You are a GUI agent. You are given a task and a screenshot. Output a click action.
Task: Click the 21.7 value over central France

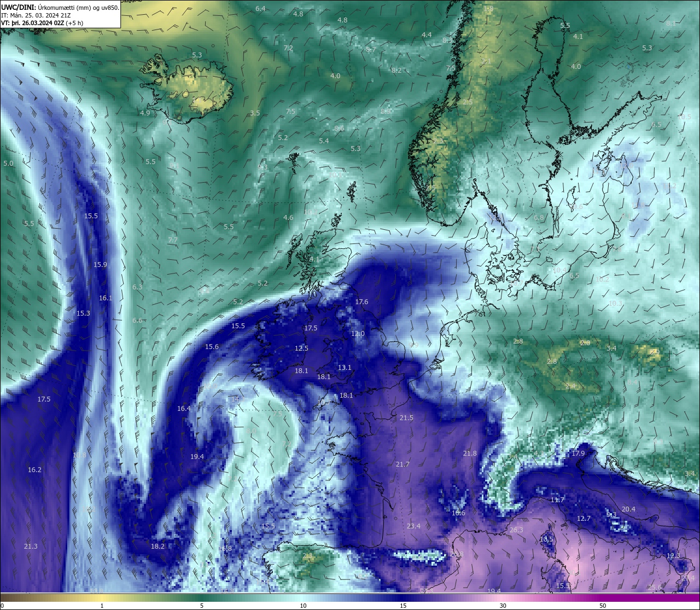coord(402,464)
